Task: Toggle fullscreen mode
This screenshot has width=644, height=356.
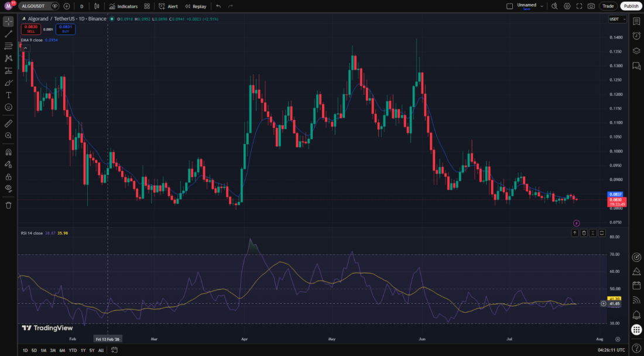Action: pyautogui.click(x=579, y=6)
